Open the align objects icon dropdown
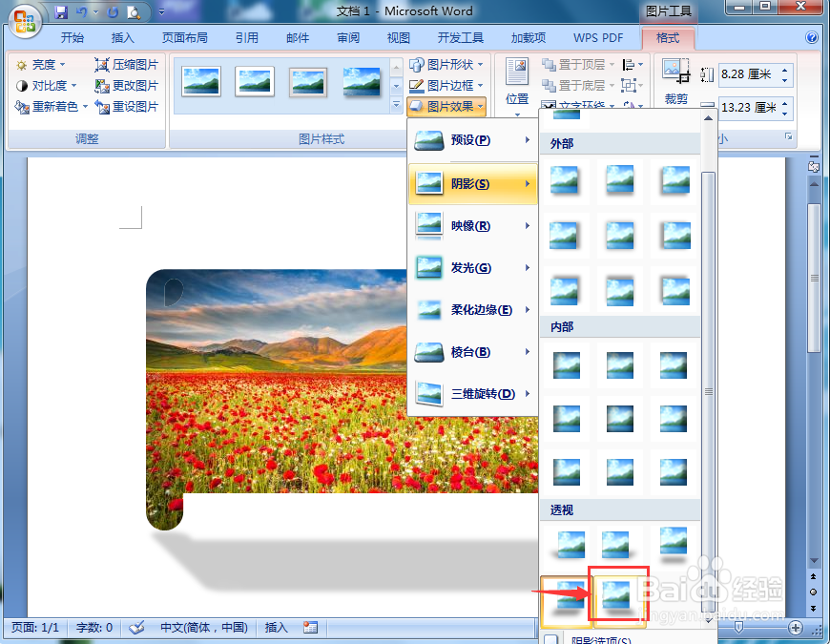The height and width of the screenshot is (644, 830). coord(632,65)
